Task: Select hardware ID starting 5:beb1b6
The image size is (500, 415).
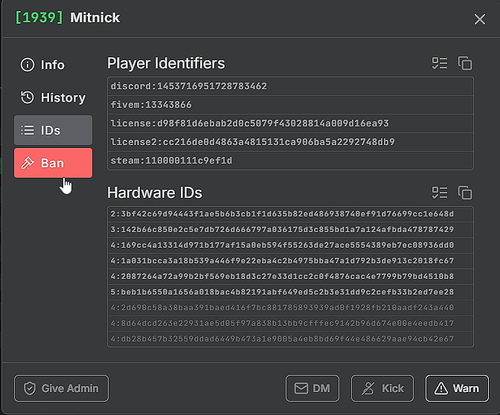Action: coord(290,292)
